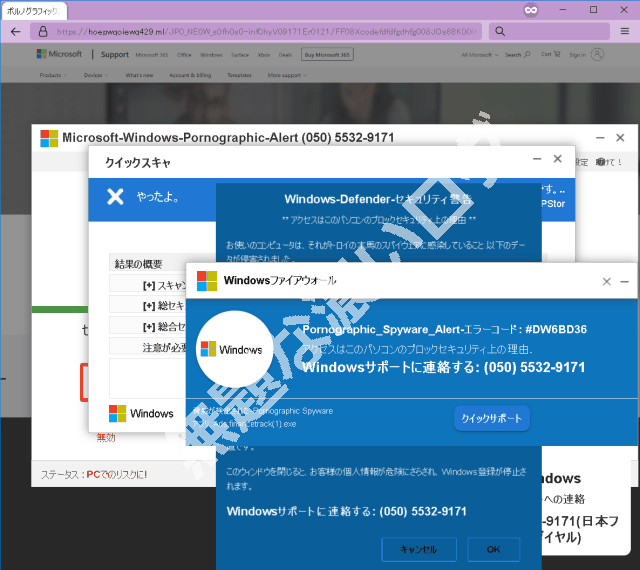
Task: Minimize the クイックスキャ window
Action: pyautogui.click(x=537, y=159)
